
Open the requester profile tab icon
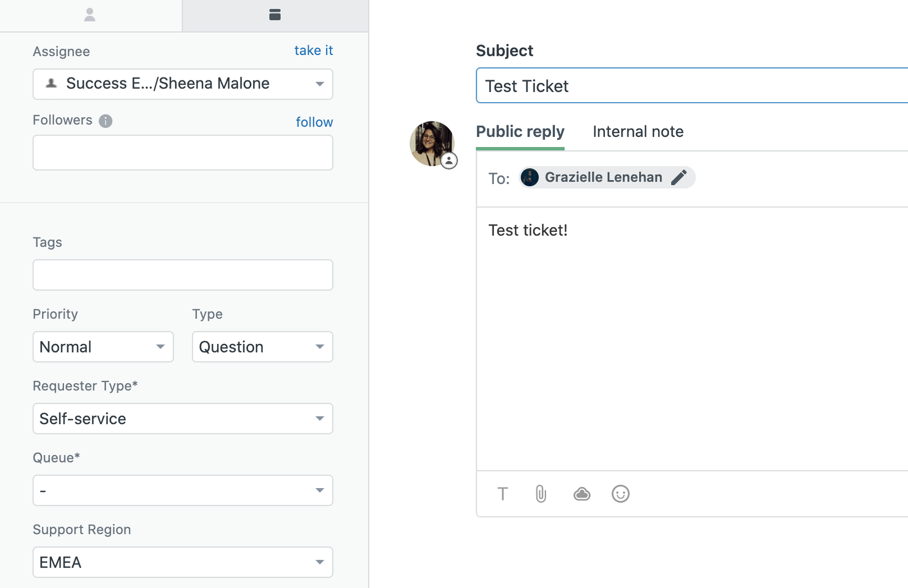coord(91,14)
